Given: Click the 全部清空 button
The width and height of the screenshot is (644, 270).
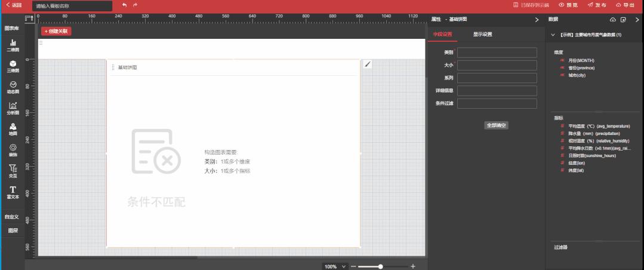Looking at the screenshot, I should coord(497,125).
